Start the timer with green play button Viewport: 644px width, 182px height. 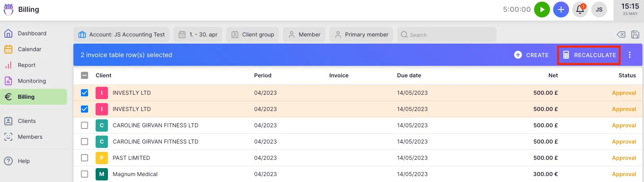[x=542, y=10]
